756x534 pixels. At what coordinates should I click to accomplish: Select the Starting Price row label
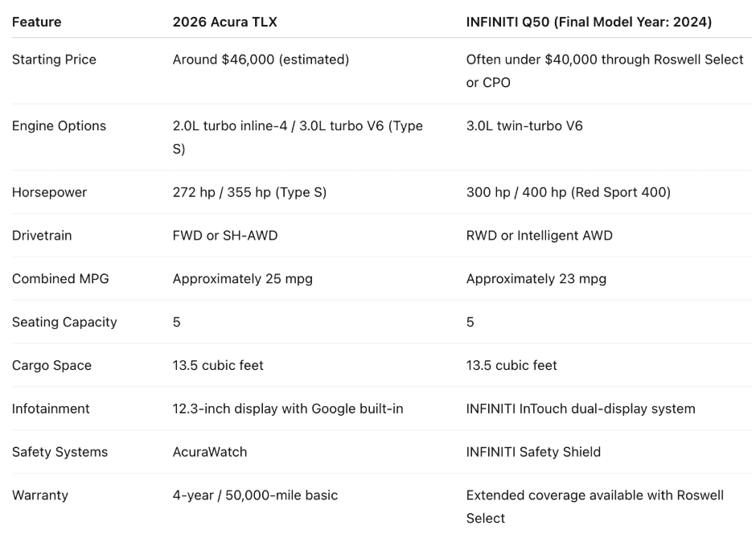click(x=54, y=60)
